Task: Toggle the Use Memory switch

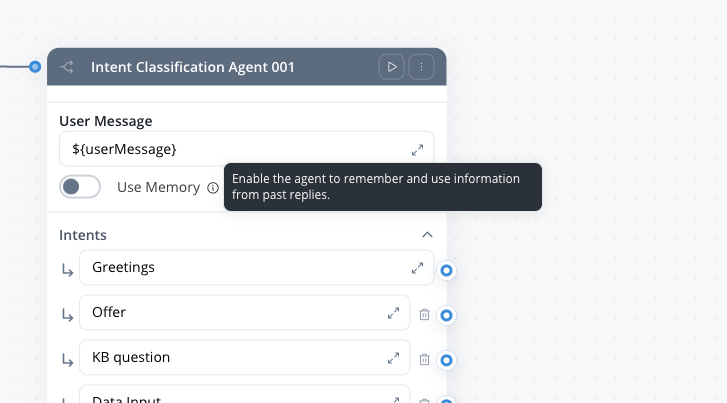Action: pyautogui.click(x=80, y=187)
